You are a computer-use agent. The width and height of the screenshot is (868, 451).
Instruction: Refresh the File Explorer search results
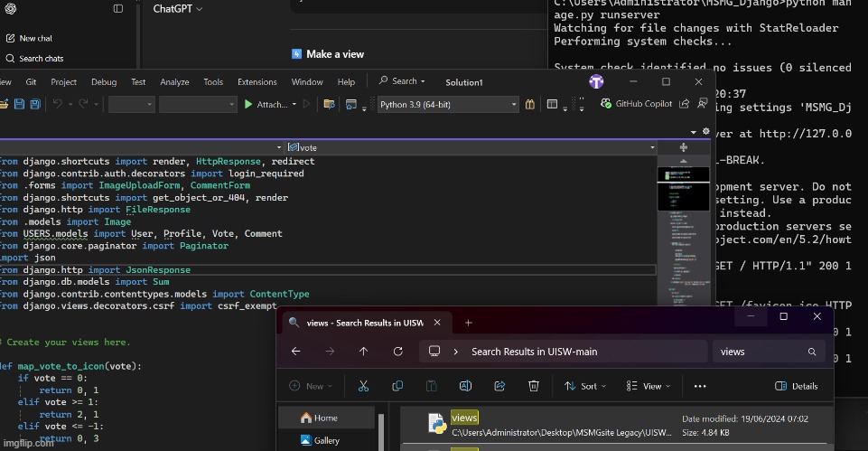(x=397, y=352)
